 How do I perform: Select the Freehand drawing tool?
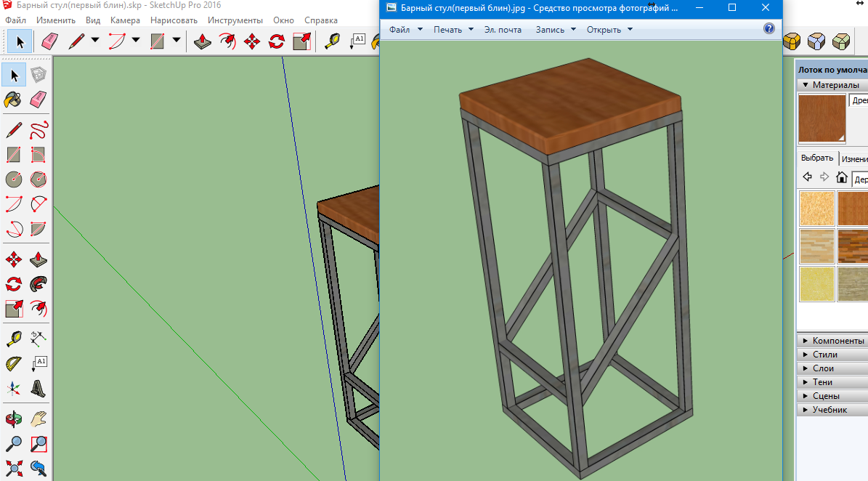coord(39,130)
